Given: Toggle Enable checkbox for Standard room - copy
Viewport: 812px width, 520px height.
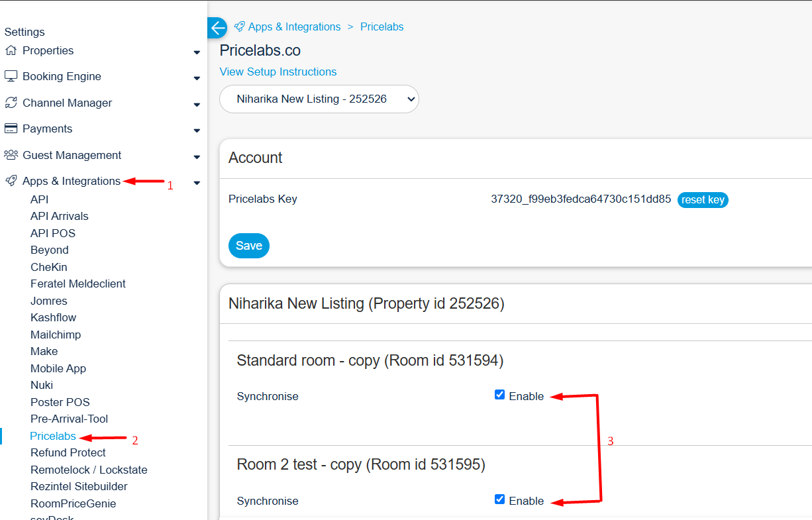Looking at the screenshot, I should click(x=499, y=395).
